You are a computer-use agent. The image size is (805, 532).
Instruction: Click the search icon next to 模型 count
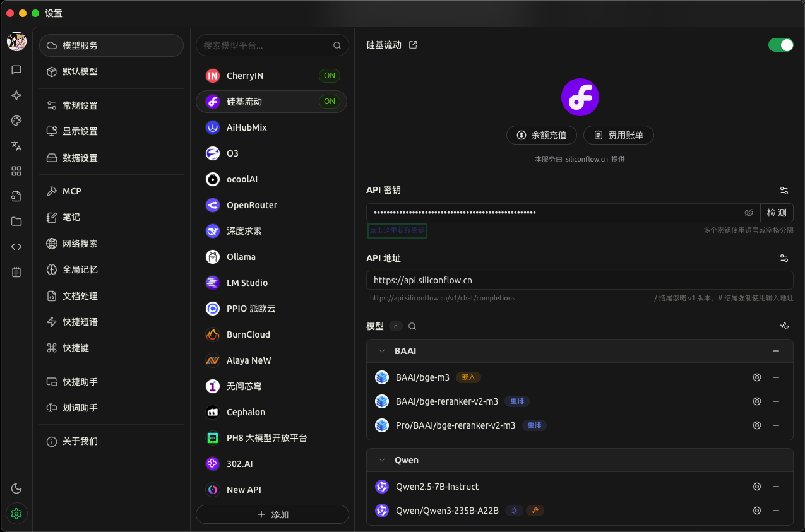412,326
